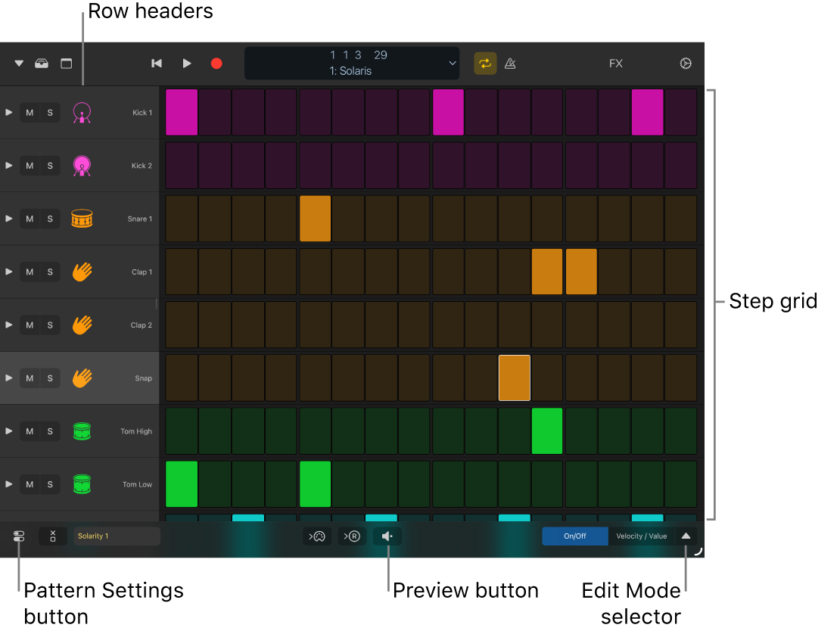
Task: Select the Kick 1 drum icon
Action: tap(82, 112)
